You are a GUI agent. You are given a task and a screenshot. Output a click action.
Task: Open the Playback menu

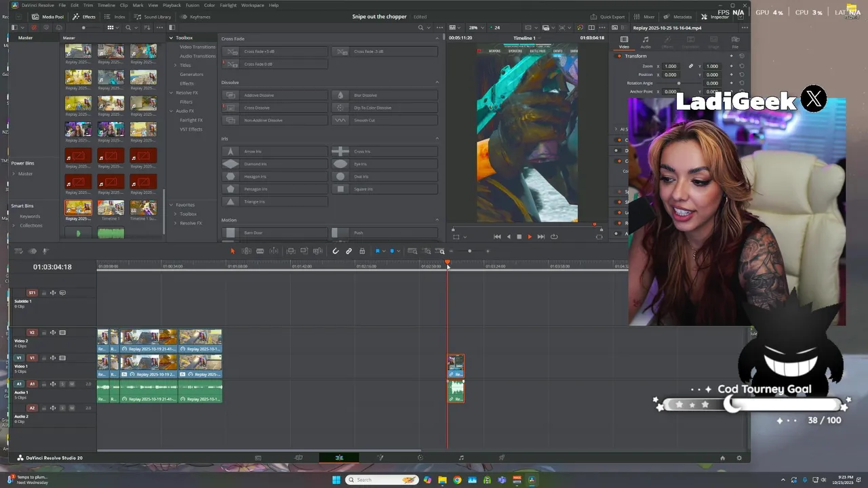point(172,5)
